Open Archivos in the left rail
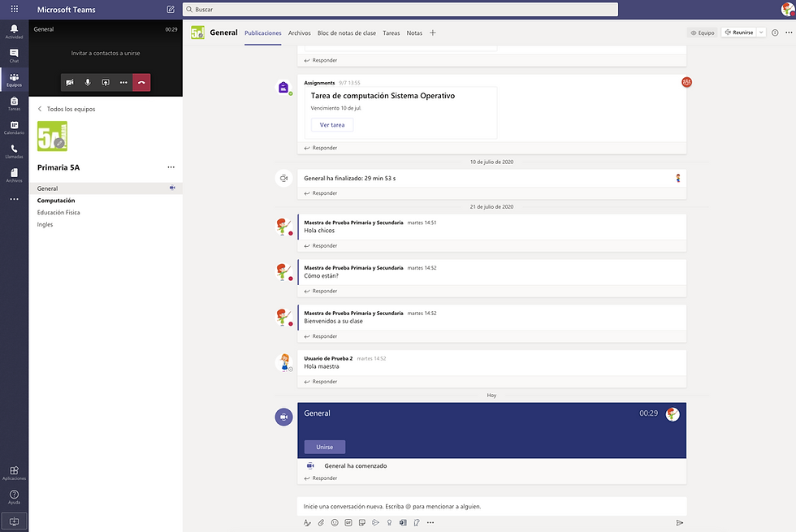The image size is (796, 532). coord(15,175)
